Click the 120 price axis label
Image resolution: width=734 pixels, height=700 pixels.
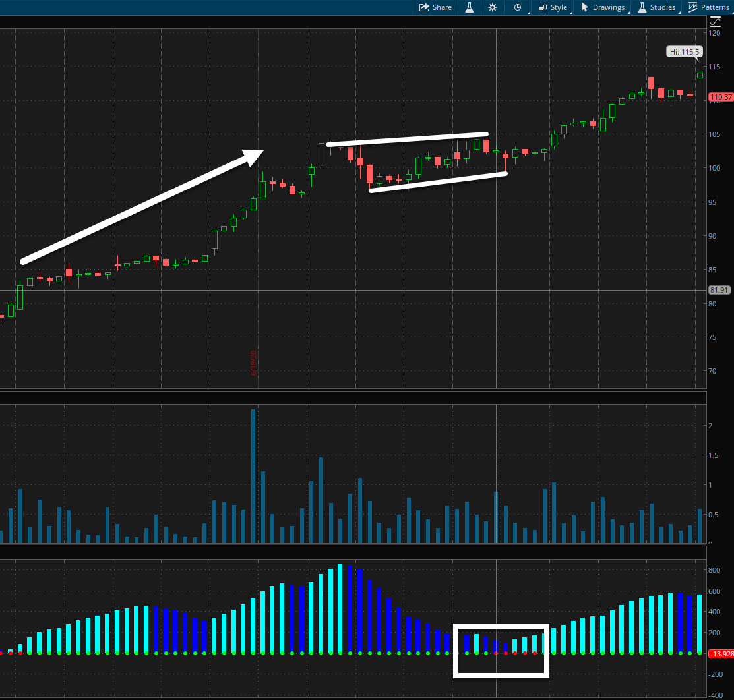714,33
